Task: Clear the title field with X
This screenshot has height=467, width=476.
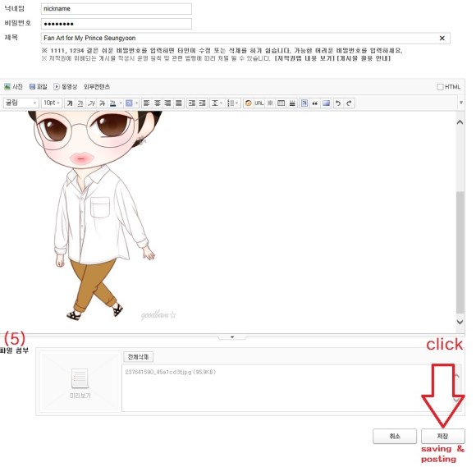Action: pyautogui.click(x=442, y=39)
